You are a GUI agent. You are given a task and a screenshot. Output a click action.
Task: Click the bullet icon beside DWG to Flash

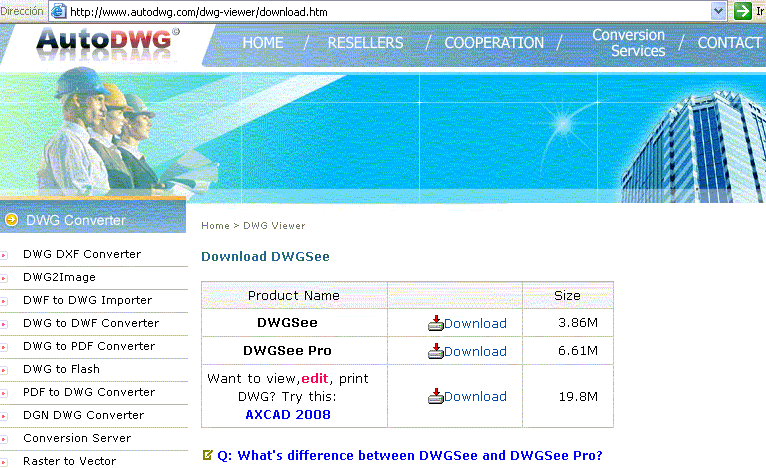pos(4,370)
